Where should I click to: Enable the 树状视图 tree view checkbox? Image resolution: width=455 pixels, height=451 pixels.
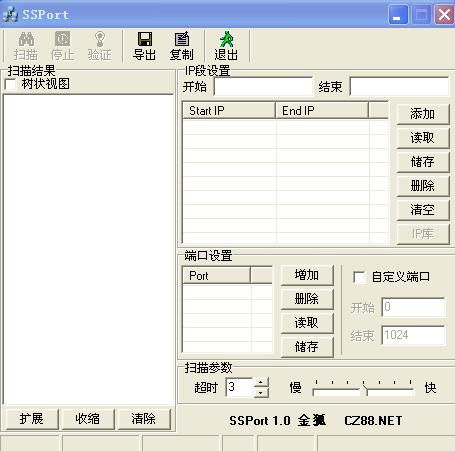(11, 84)
